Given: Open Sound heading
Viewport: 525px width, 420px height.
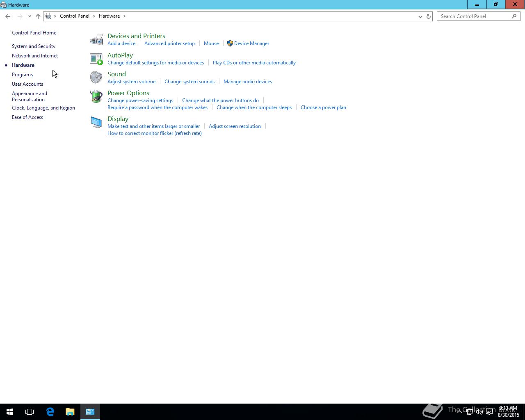Looking at the screenshot, I should click(x=116, y=74).
